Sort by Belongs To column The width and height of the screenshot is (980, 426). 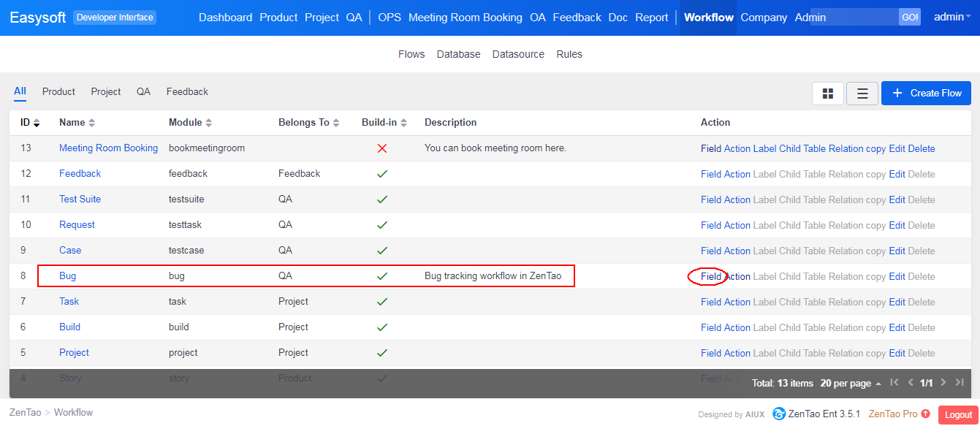tap(308, 123)
